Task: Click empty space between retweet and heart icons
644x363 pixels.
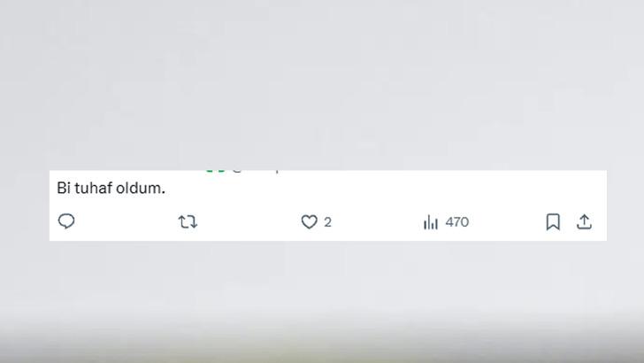Action: click(x=249, y=222)
